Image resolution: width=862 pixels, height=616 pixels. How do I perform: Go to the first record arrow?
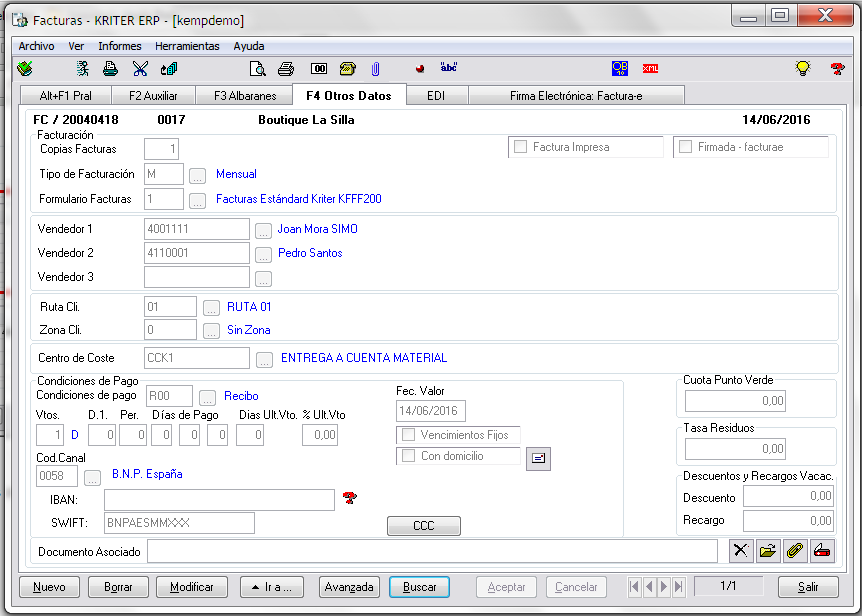(634, 587)
